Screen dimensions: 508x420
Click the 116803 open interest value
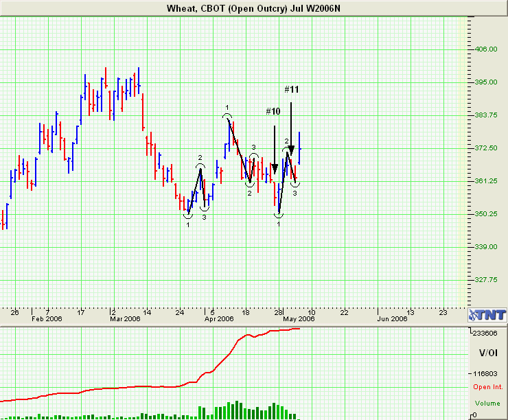[x=485, y=374]
